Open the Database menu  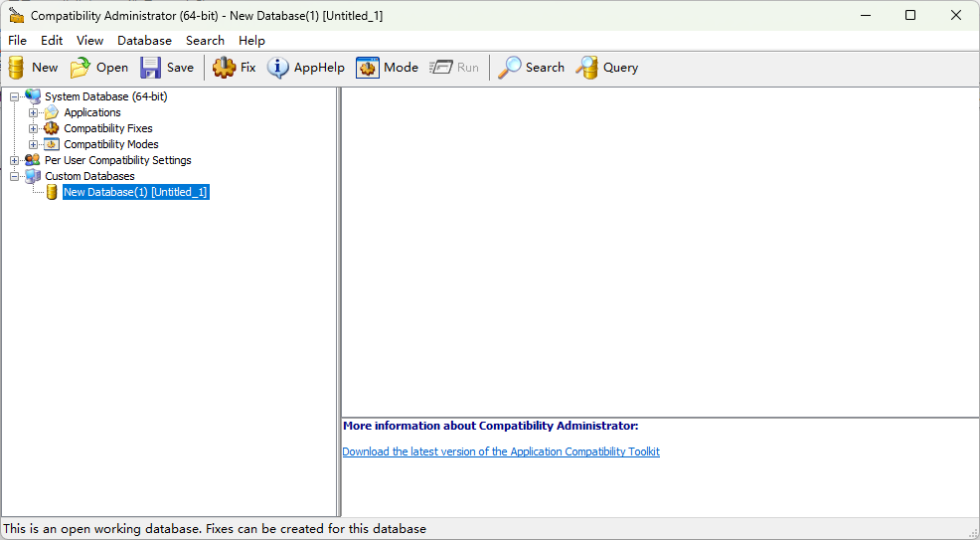tap(144, 41)
